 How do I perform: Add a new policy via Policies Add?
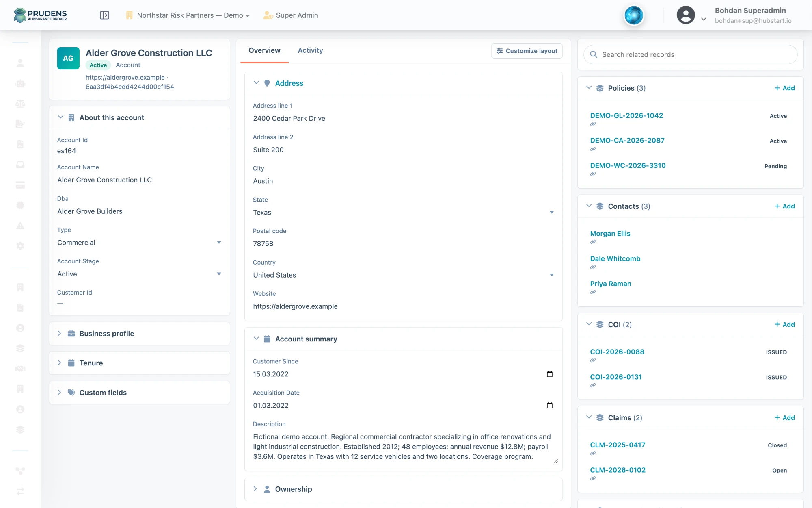tap(784, 88)
